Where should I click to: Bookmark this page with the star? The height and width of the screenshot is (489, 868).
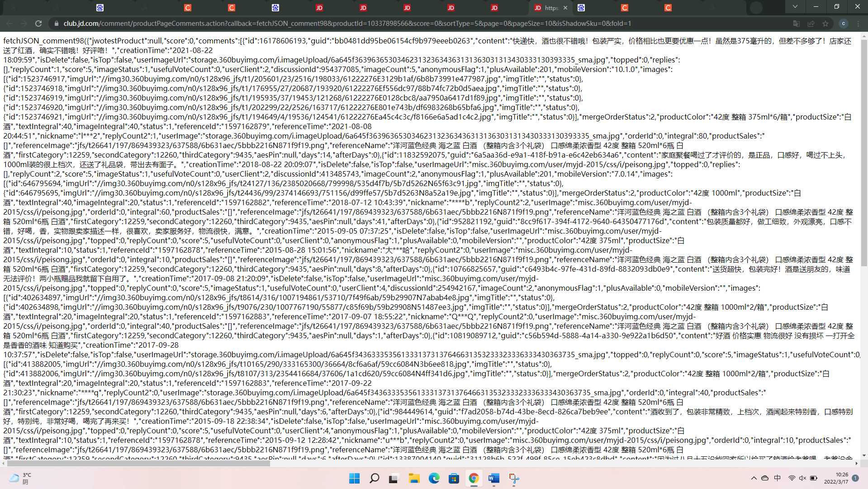coord(825,24)
